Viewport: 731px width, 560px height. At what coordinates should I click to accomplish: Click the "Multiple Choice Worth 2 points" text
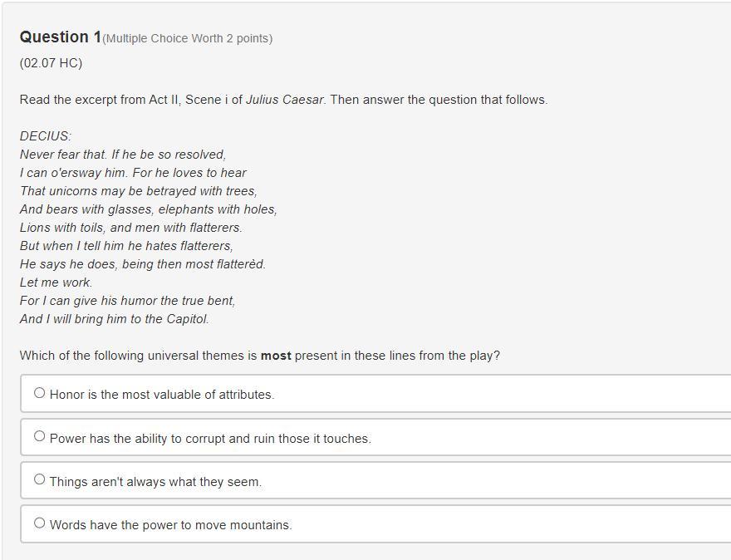187,38
